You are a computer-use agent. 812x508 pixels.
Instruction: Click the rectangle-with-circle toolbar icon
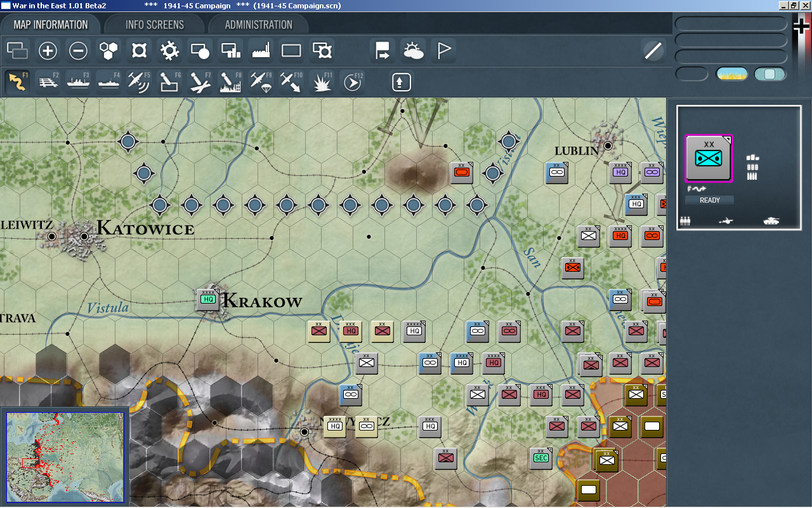point(200,50)
